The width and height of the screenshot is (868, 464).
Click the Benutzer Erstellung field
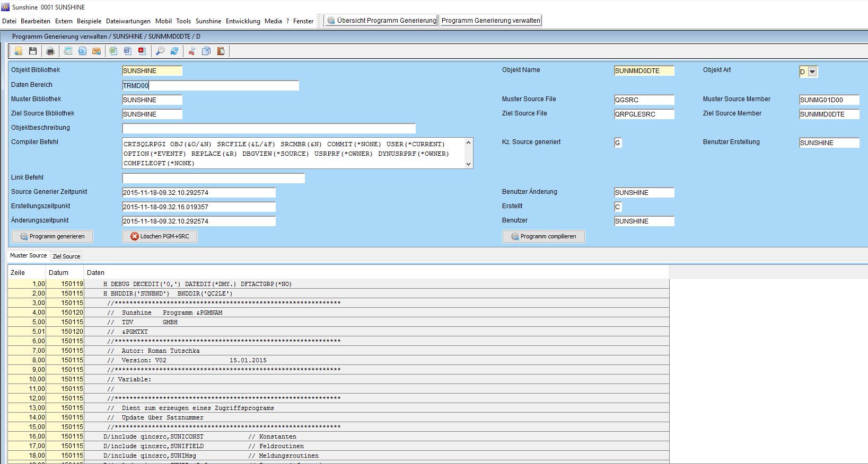coord(829,142)
